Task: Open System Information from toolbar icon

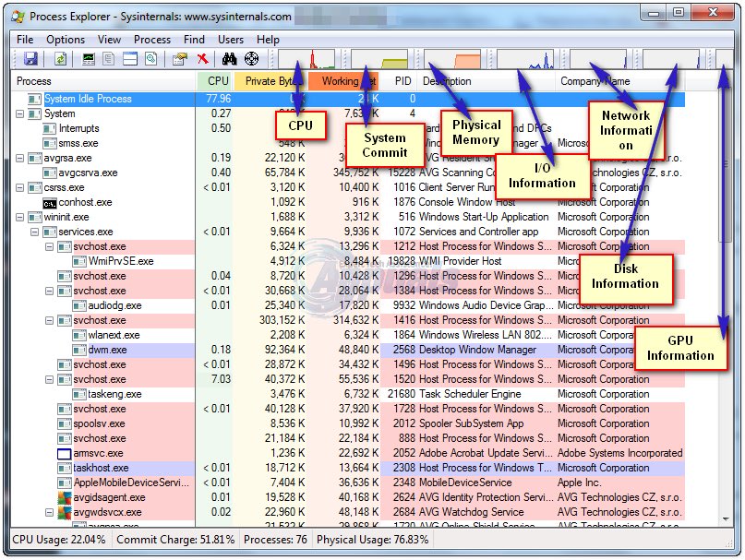Action: [x=89, y=59]
